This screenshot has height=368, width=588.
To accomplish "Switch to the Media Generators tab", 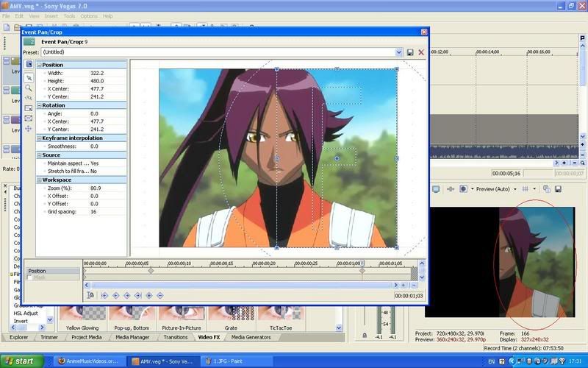I will (251, 337).
